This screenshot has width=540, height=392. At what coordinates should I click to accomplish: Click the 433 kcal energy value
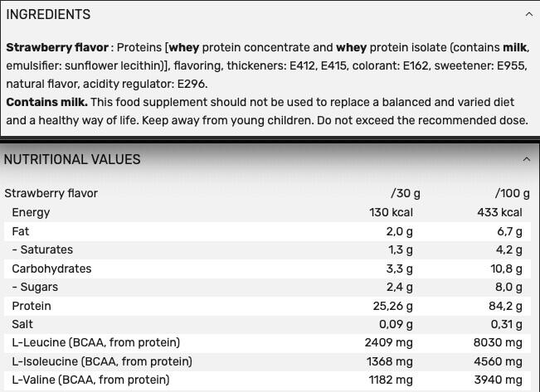click(499, 212)
